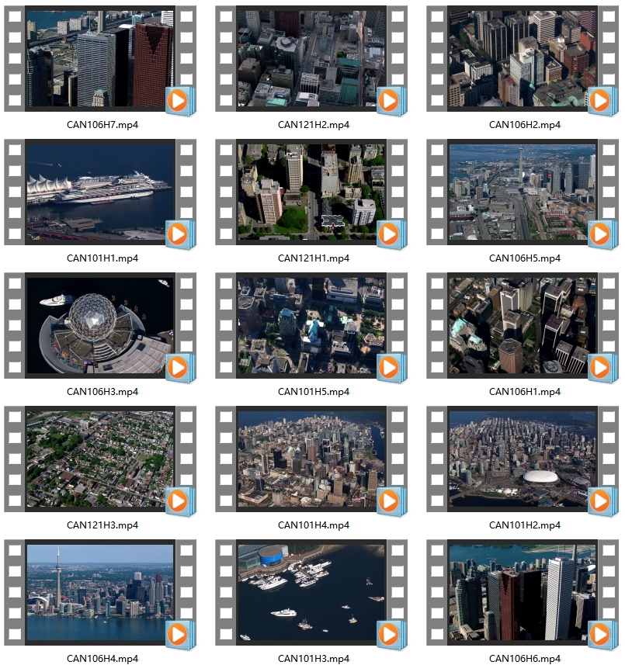This screenshot has width=625, height=672.
Task: Click the play icon on CAN106H3.mp4
Action: [180, 368]
